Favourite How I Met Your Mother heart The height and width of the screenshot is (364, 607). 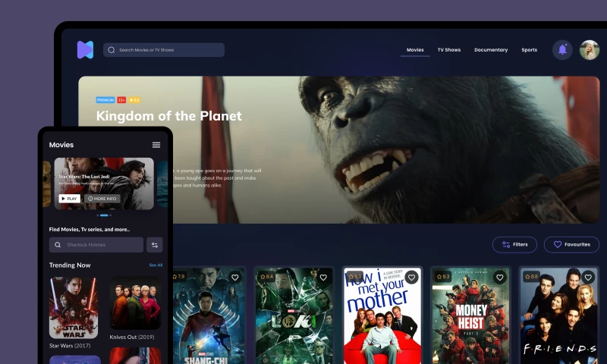411,278
